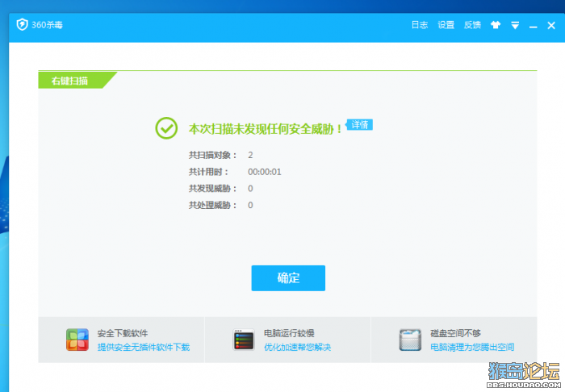Open the 日志 log menu
The image size is (565, 392).
click(420, 25)
